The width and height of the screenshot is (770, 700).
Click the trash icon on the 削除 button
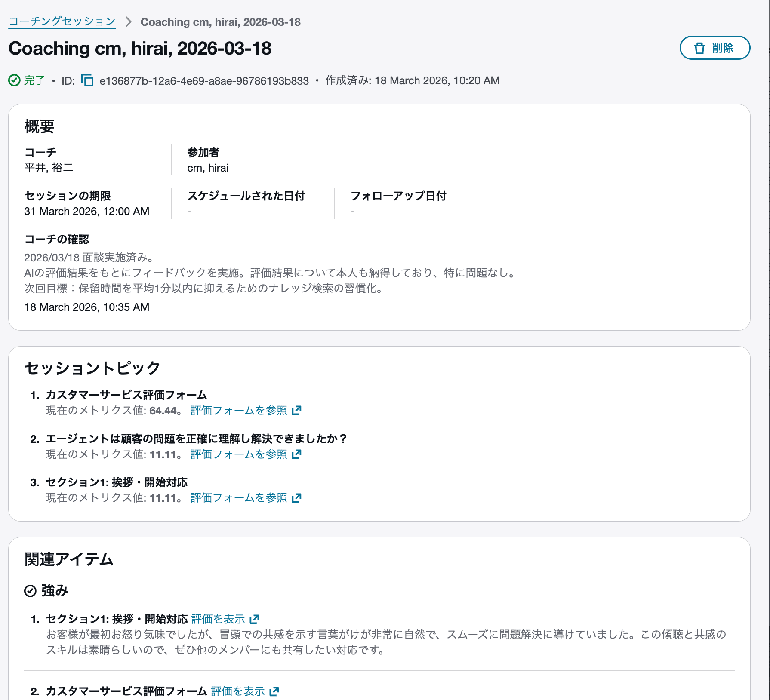(x=699, y=48)
